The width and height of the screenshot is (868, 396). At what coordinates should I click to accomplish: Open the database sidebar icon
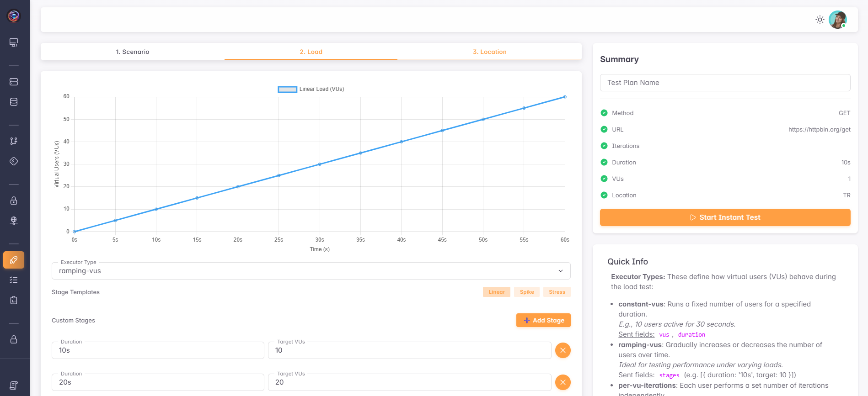tap(14, 102)
